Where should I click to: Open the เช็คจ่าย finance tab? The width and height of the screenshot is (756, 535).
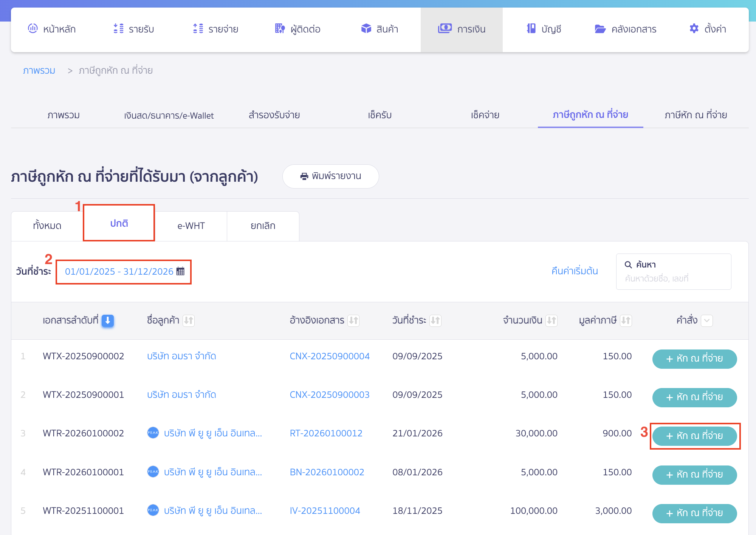(485, 115)
